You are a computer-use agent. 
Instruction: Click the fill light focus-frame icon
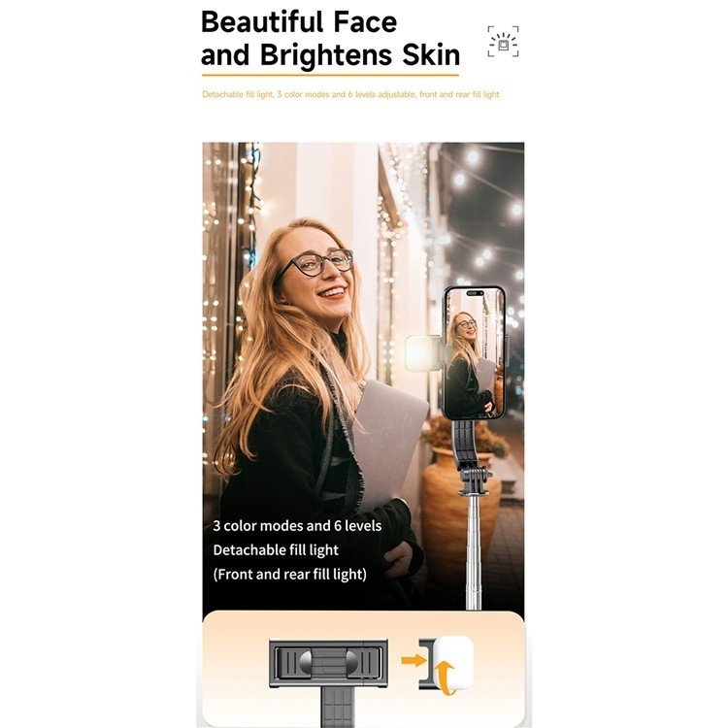[x=503, y=42]
